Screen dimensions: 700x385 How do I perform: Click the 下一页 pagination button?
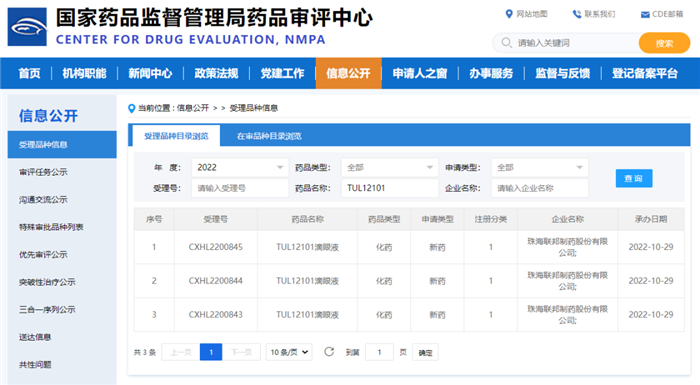pos(242,352)
